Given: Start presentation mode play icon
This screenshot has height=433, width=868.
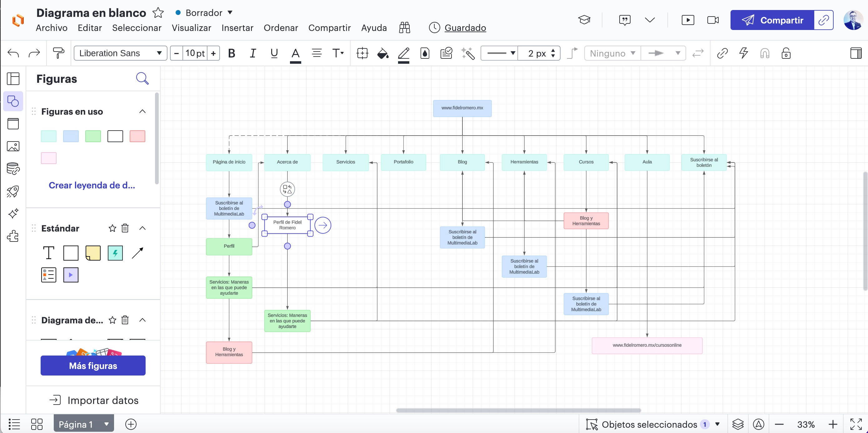Looking at the screenshot, I should point(687,20).
